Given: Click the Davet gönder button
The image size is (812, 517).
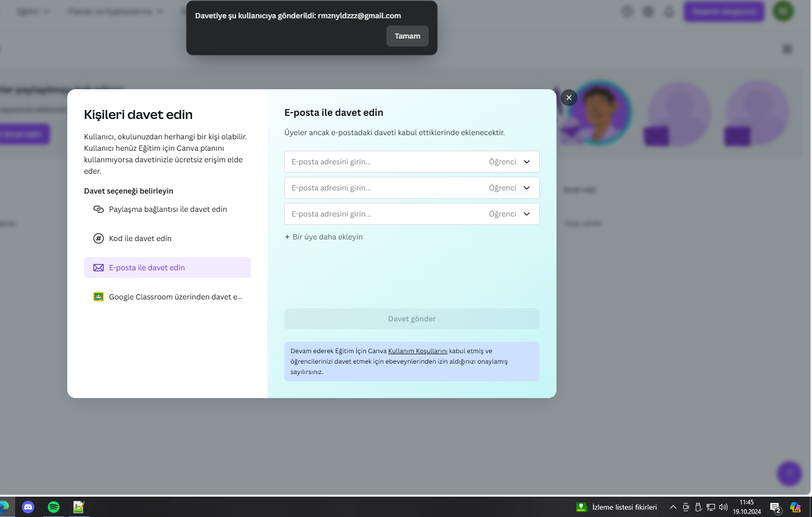Looking at the screenshot, I should (x=412, y=319).
